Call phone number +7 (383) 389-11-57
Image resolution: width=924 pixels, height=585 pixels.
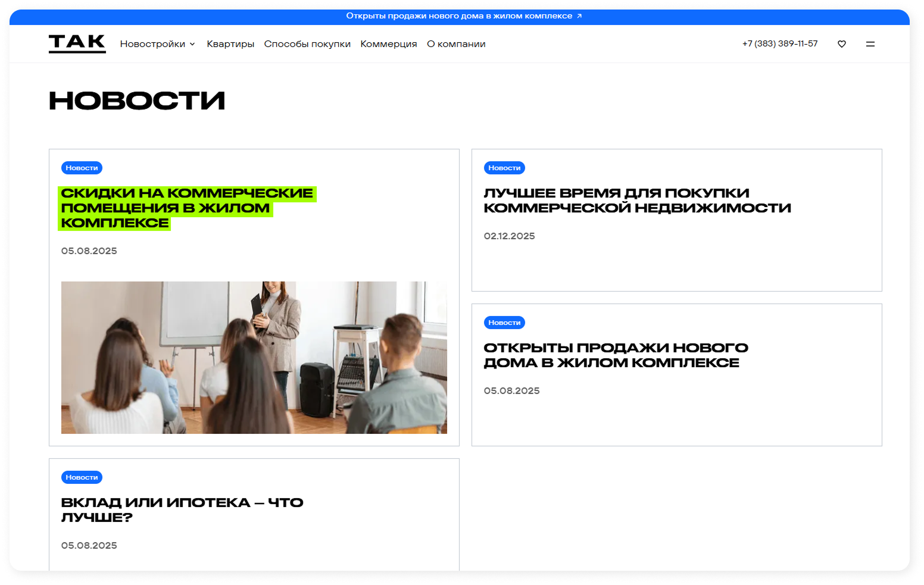coord(779,44)
